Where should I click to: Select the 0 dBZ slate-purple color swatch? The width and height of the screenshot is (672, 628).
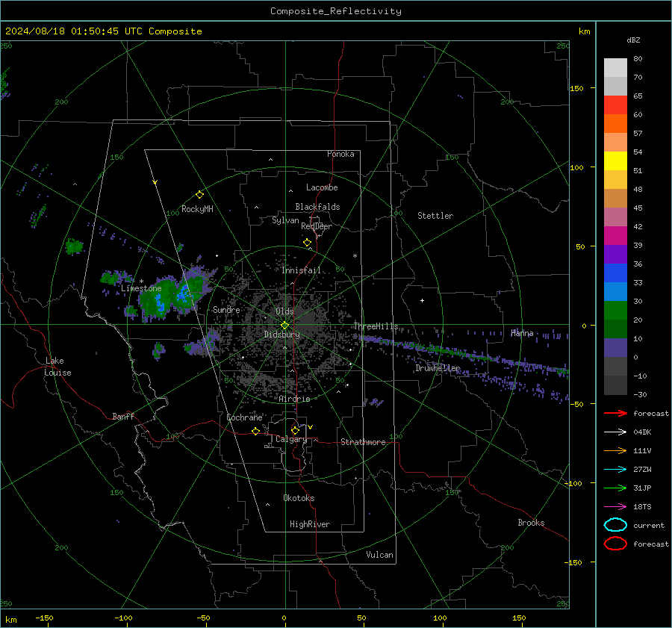(x=615, y=348)
